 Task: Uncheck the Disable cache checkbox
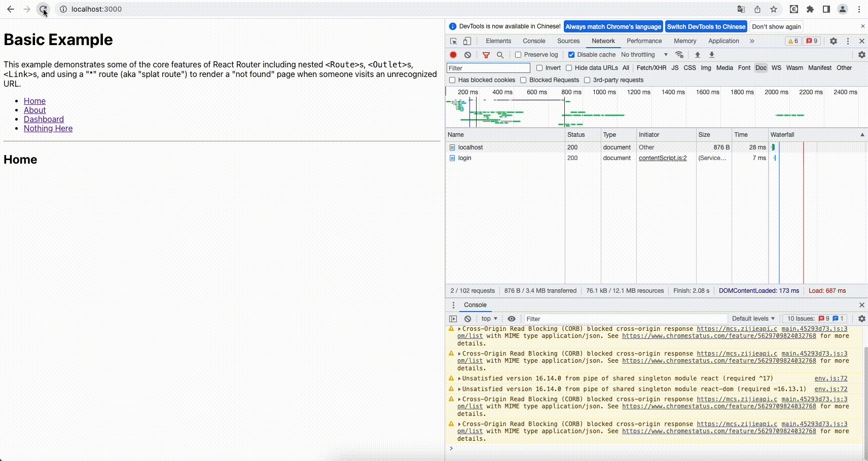(x=571, y=55)
